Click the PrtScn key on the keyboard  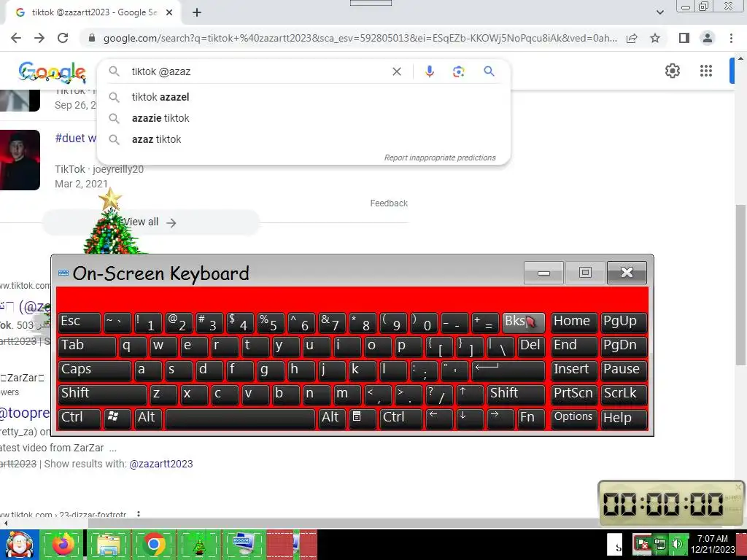click(x=573, y=394)
